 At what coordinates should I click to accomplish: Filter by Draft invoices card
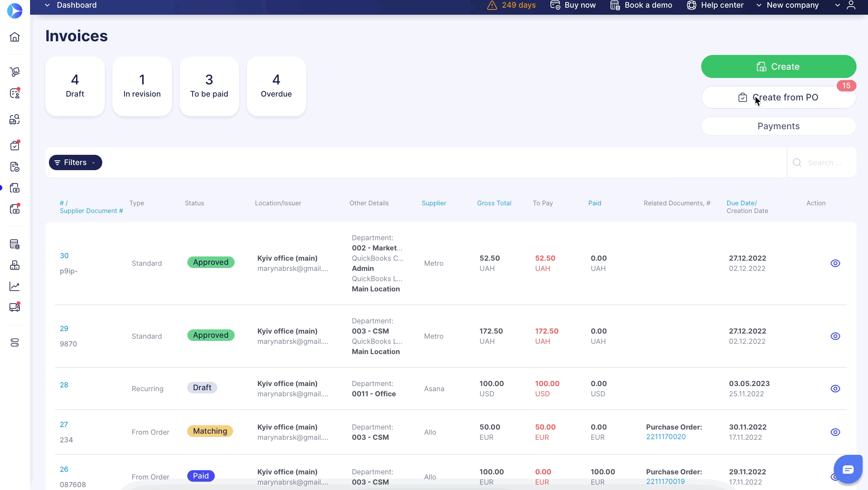pos(75,86)
